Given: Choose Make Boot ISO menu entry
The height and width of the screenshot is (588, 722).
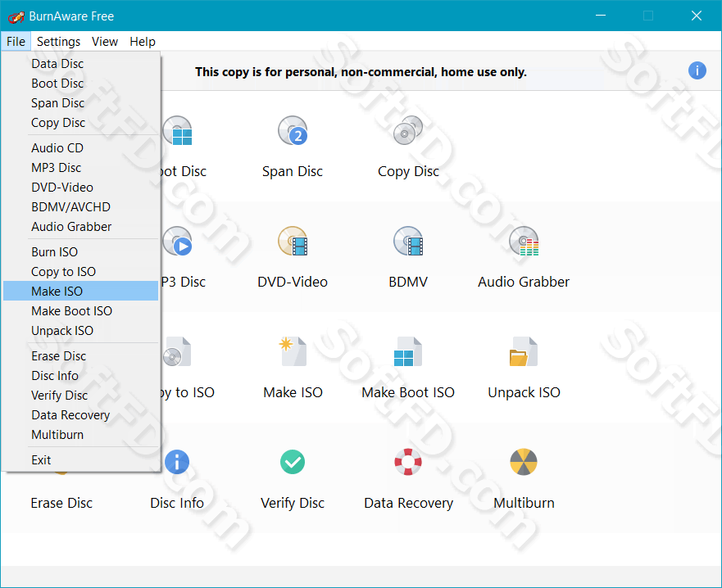Looking at the screenshot, I should pos(80,311).
